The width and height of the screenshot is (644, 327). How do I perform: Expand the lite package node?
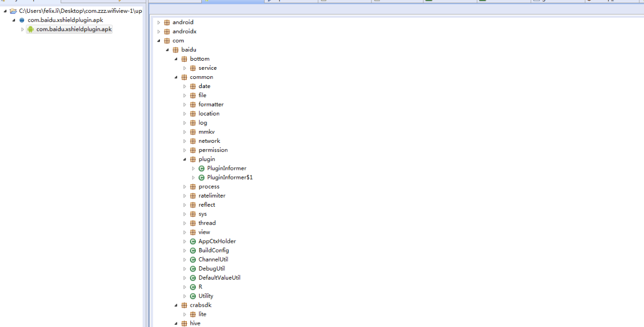185,315
